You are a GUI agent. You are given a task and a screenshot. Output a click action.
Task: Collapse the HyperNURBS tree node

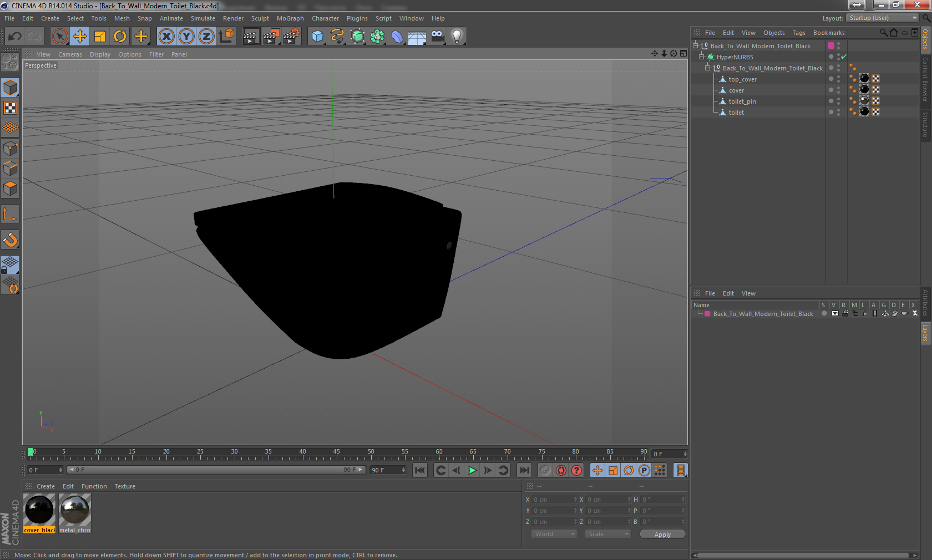click(x=701, y=57)
